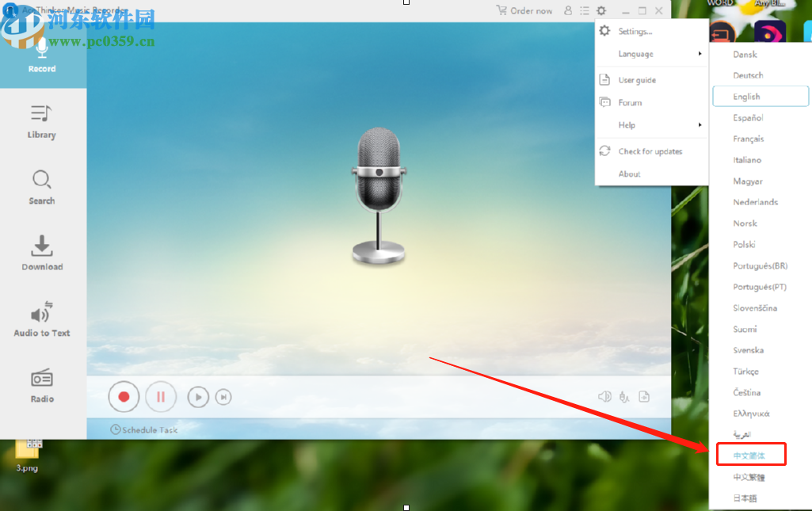Screen dimensions: 812x511
Task: Click the speaker volume icon
Action: tap(604, 397)
